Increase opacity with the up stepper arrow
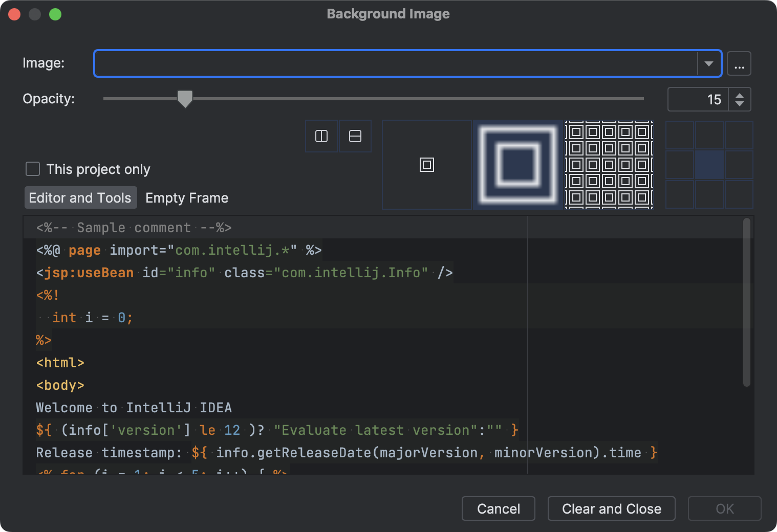This screenshot has height=532, width=777. (x=740, y=95)
